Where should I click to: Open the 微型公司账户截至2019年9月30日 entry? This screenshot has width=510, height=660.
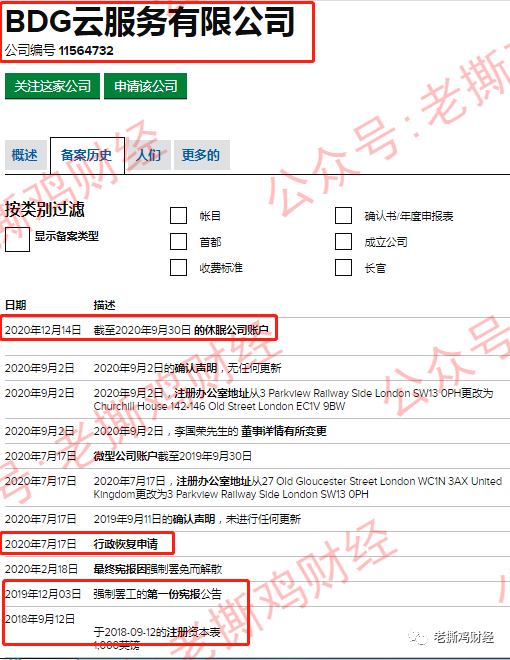173,456
